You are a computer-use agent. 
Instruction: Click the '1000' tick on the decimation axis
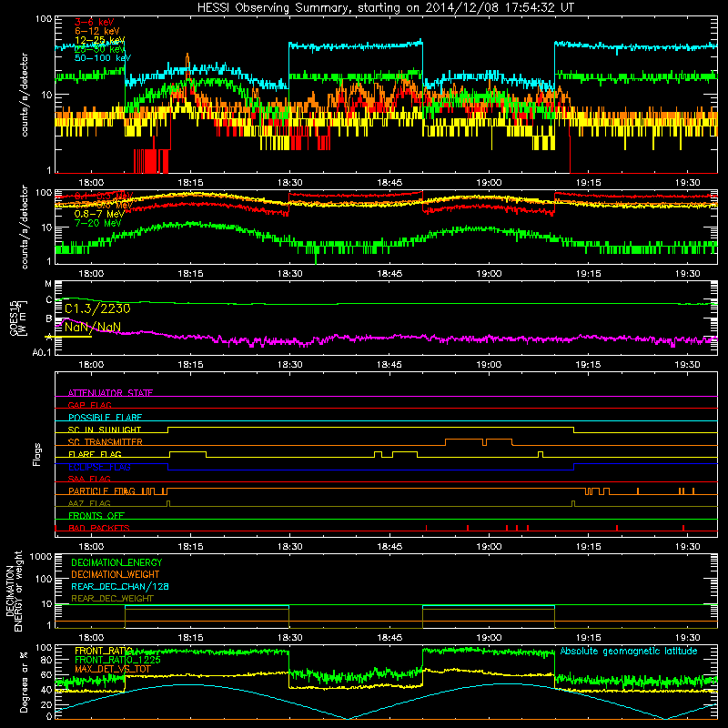[41, 557]
